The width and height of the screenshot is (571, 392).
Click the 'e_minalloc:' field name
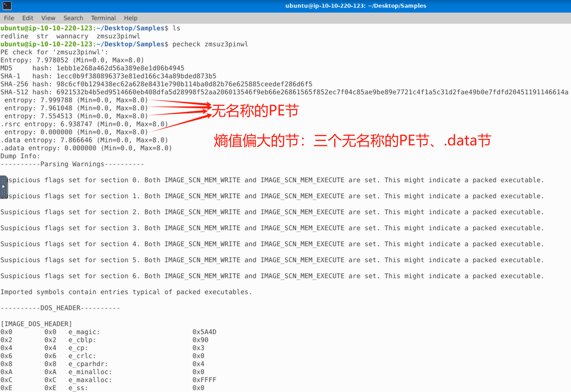click(90, 372)
